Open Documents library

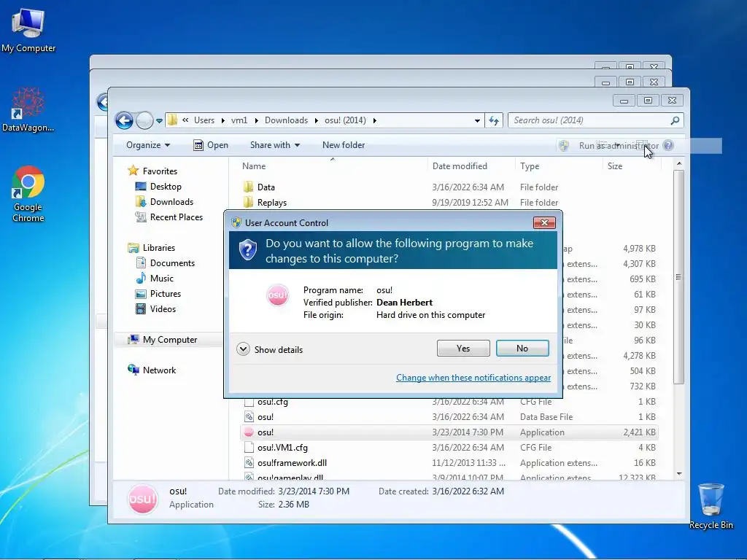(166, 262)
